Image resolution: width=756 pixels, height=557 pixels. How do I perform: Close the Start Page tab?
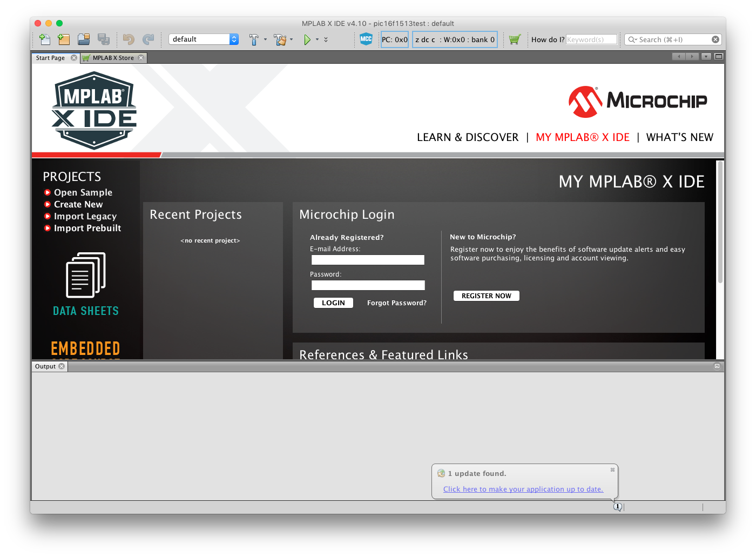(x=74, y=58)
